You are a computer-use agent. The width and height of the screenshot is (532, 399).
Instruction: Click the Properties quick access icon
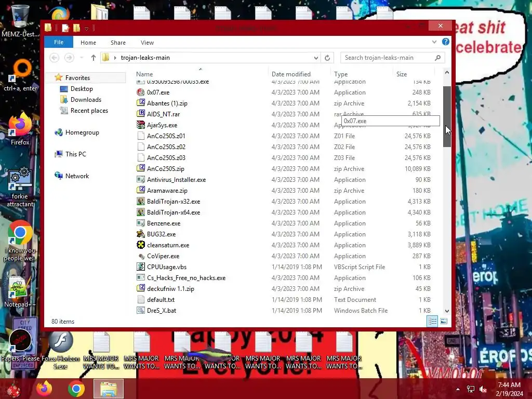tap(65, 28)
